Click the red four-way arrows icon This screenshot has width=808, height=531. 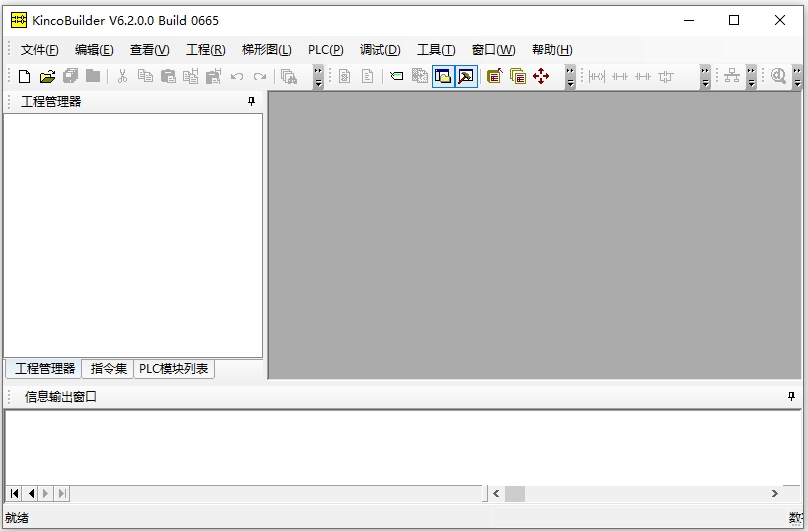point(541,76)
